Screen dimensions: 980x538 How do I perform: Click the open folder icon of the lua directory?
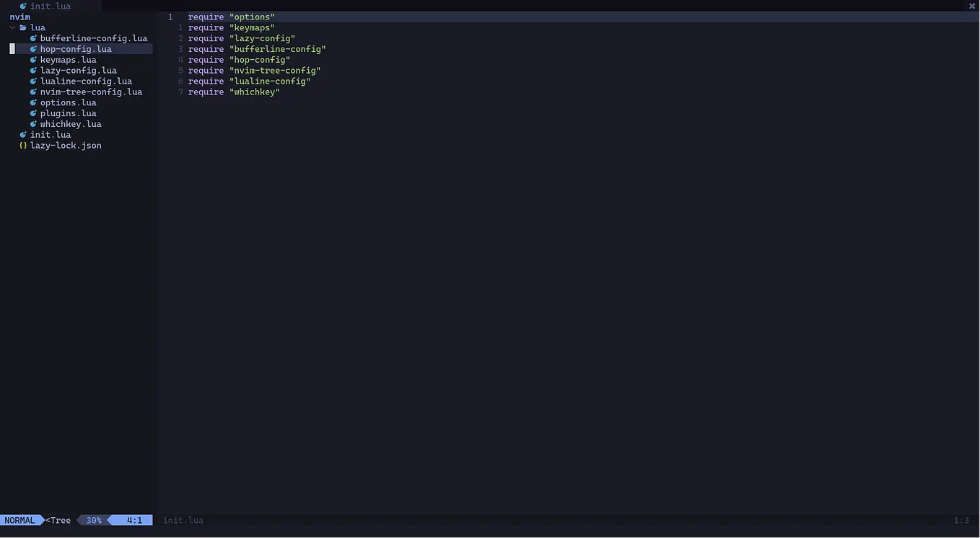(x=24, y=27)
